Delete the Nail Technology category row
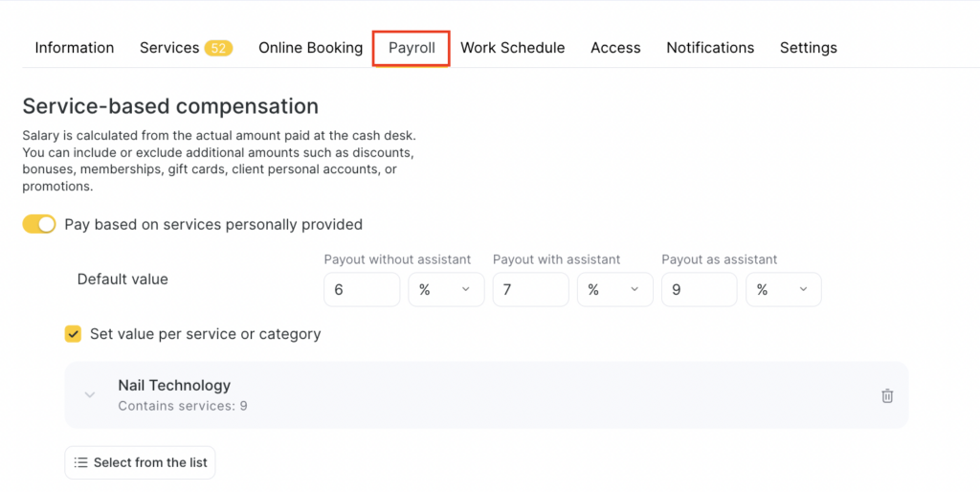The width and height of the screenshot is (980, 492). 887,395
